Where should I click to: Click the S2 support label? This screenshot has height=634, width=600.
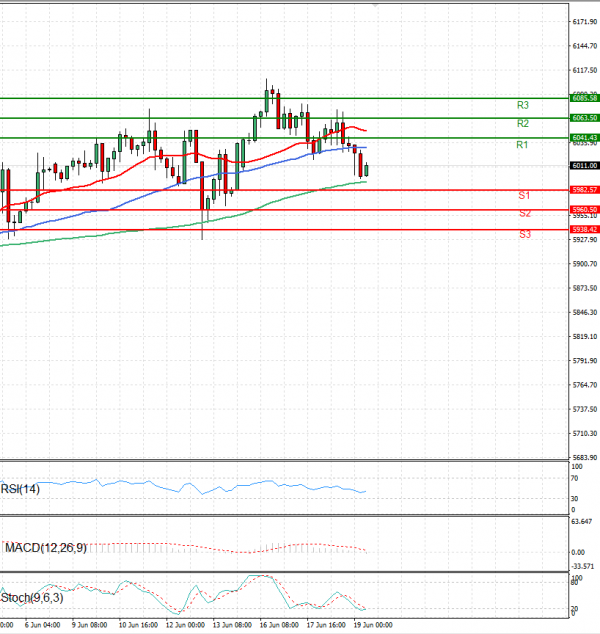(524, 214)
